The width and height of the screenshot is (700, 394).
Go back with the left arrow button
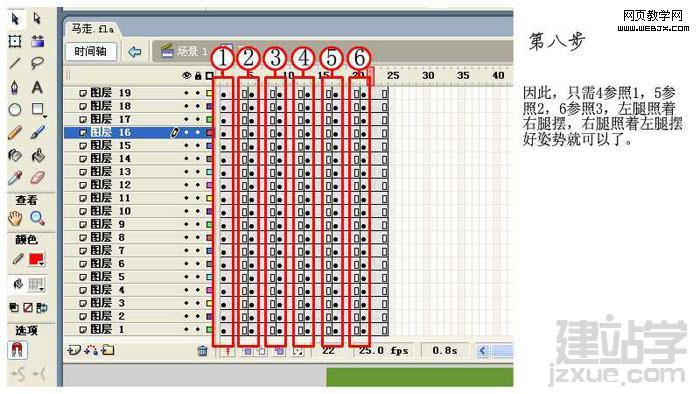tap(135, 52)
